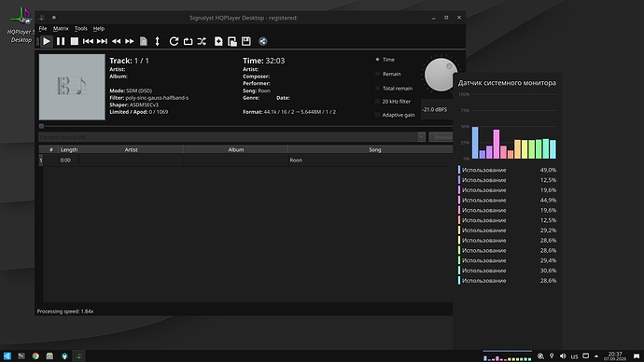This screenshot has height=362, width=644.
Task: Click the 30,6% usage row in monitor
Action: (507, 271)
